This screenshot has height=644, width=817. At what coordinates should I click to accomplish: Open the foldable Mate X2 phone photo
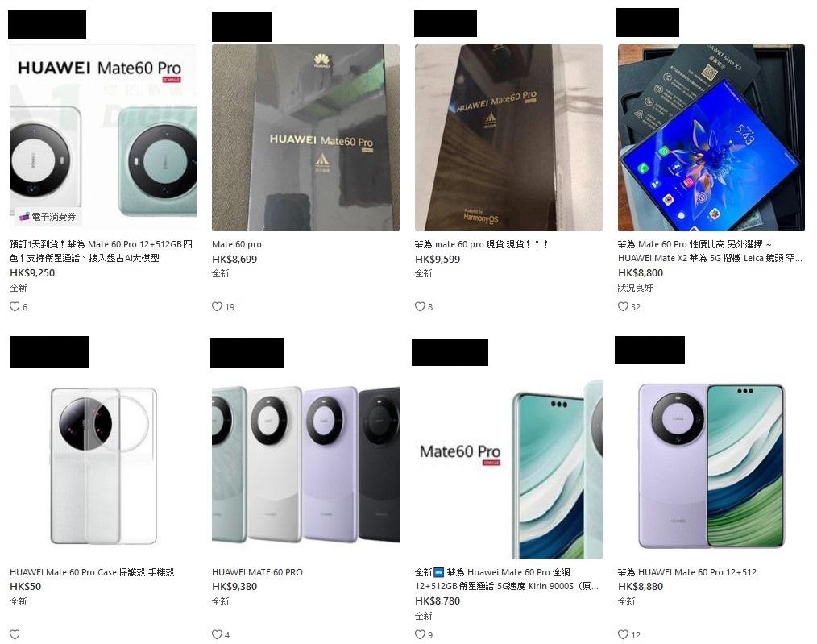(x=711, y=138)
